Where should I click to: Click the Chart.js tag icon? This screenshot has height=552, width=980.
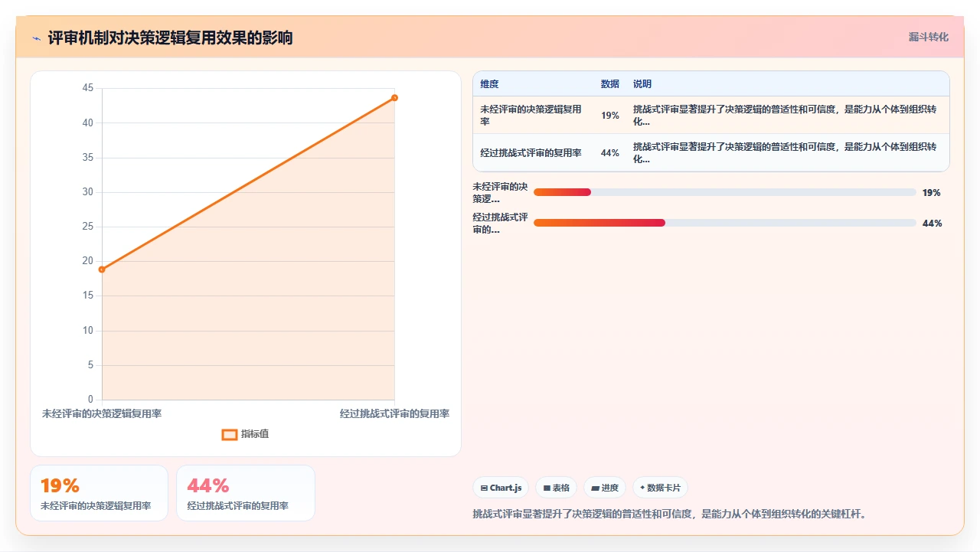click(x=484, y=488)
